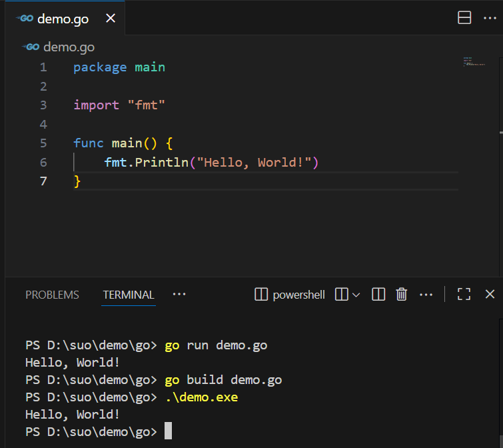Click line number 5 in gutter

tap(43, 143)
